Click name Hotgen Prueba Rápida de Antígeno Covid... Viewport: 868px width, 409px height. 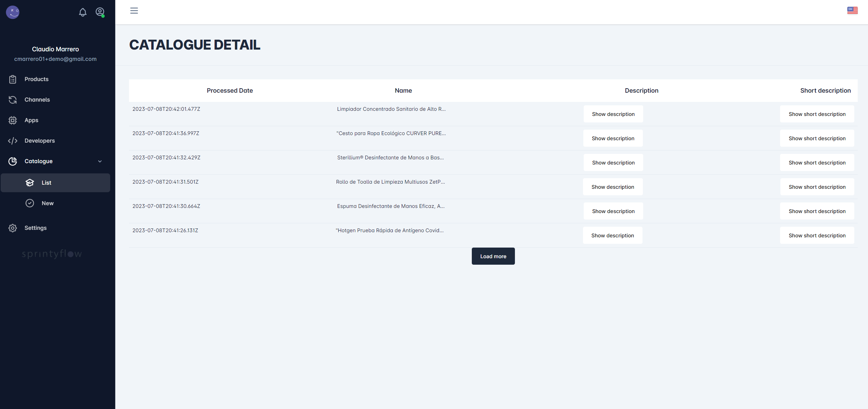(389, 230)
